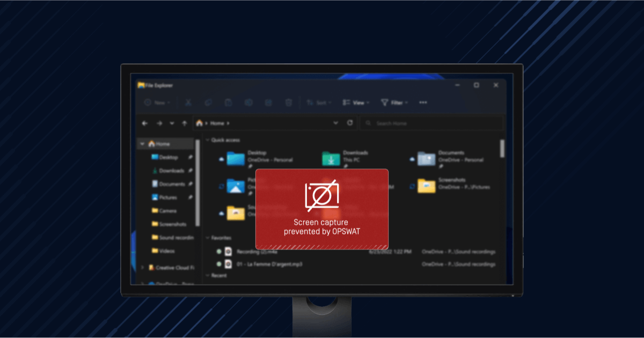
Task: Open the Downloads folder in Quick access
Action: [x=332, y=159]
